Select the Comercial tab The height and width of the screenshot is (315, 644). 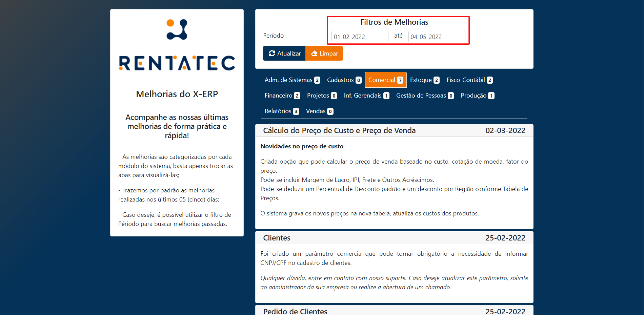tap(385, 80)
